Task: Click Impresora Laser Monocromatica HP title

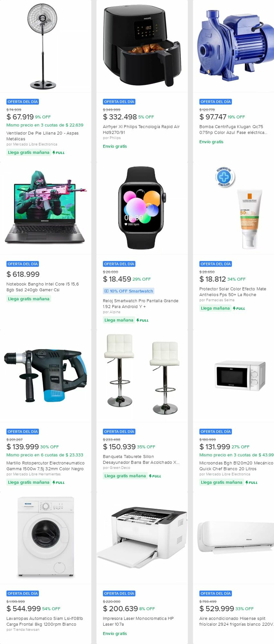Action: coord(138,621)
